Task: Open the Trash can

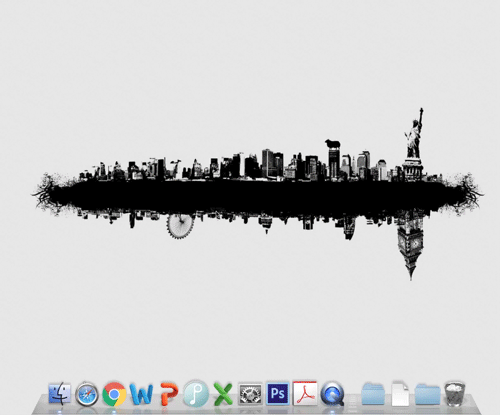Action: click(455, 394)
